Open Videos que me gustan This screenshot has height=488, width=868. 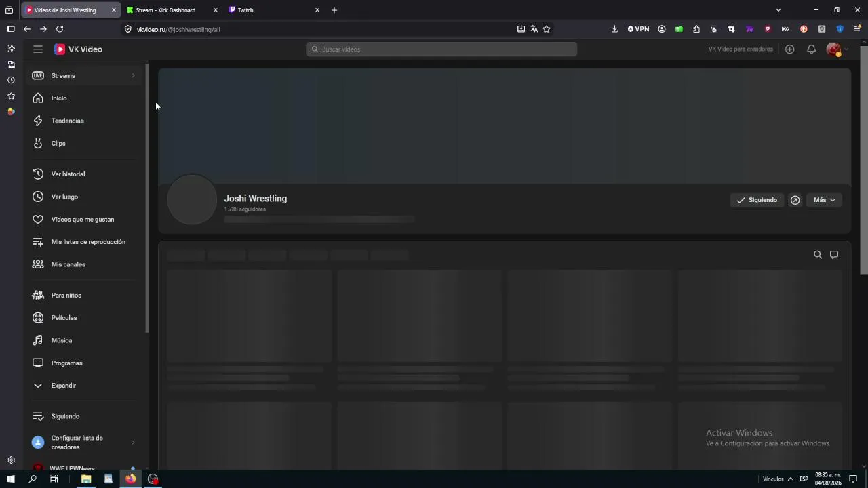84,220
